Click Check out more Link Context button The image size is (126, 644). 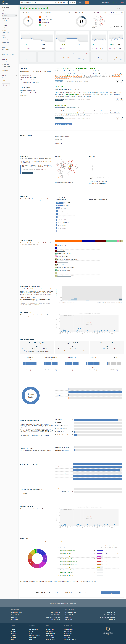(x=63, y=124)
